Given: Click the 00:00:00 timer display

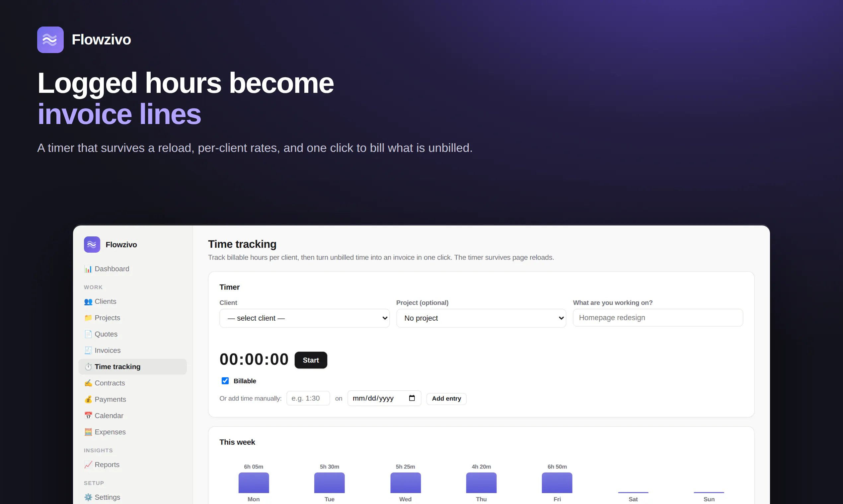Looking at the screenshot, I should coord(254,359).
